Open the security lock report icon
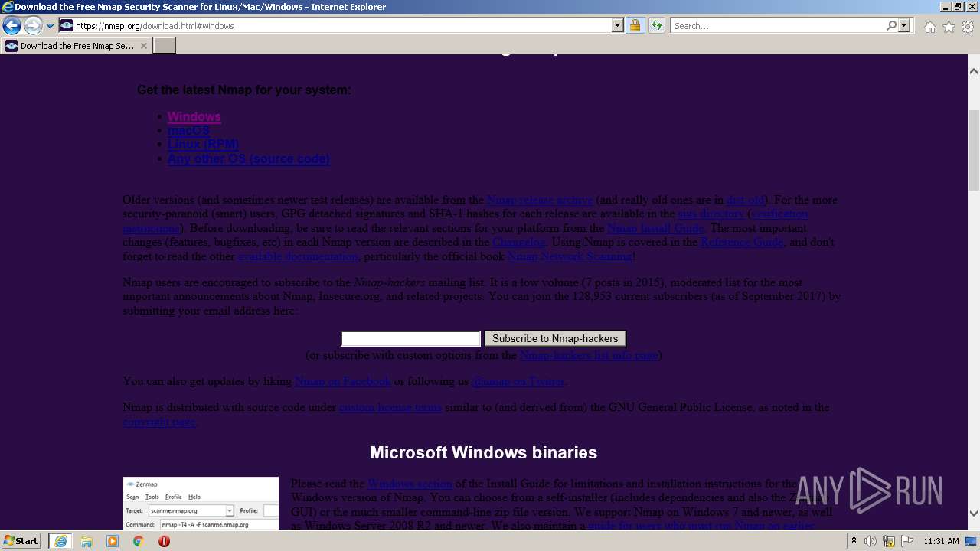Screen dimensions: 980x551 tap(635, 26)
